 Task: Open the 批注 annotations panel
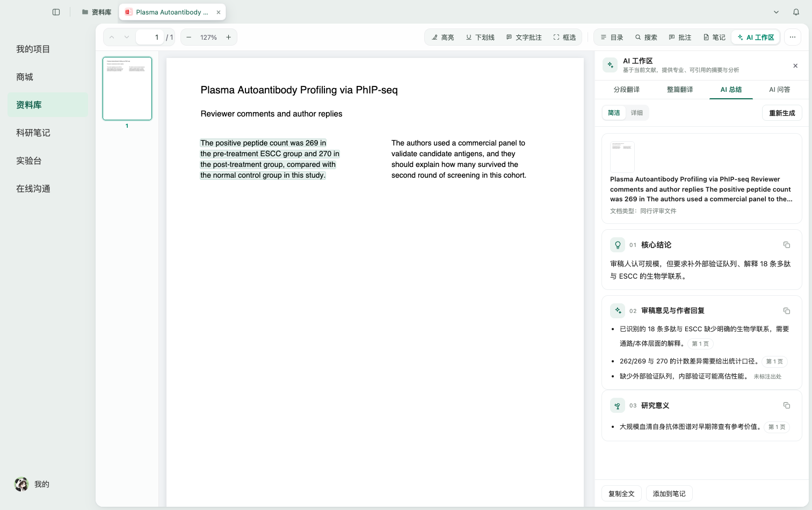tap(680, 37)
